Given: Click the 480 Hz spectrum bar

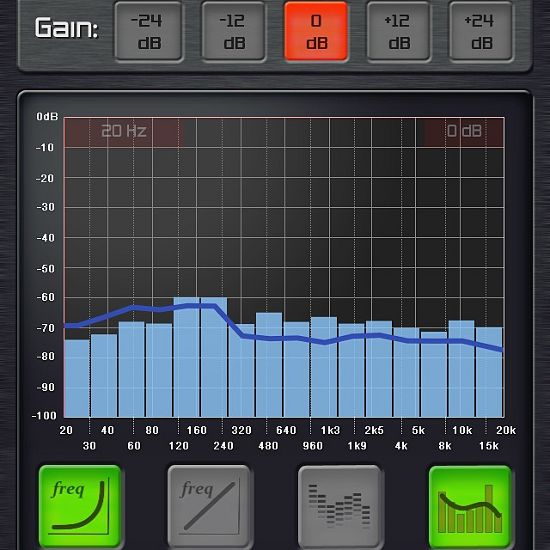Looking at the screenshot, I should click(x=269, y=365).
